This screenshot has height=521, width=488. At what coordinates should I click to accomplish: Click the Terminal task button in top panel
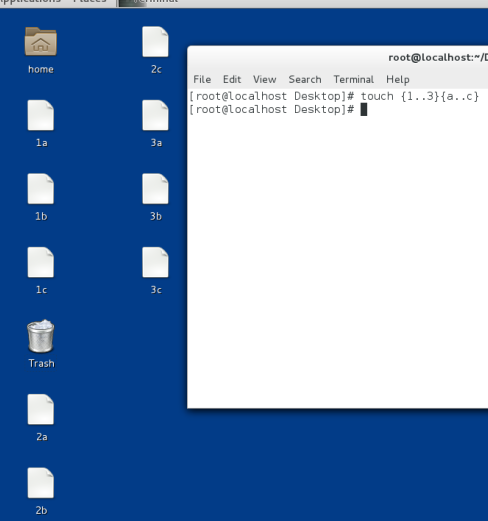pyautogui.click(x=149, y=2)
